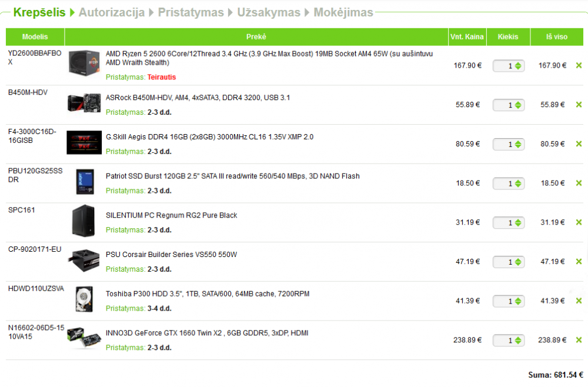This screenshot has height=387, width=588.
Task: Open the G.Skill Aegis RAM thumbnail
Action: 84,142
